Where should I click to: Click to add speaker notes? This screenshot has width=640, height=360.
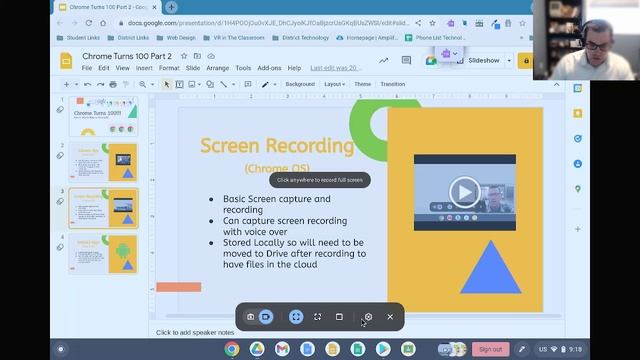(195, 333)
